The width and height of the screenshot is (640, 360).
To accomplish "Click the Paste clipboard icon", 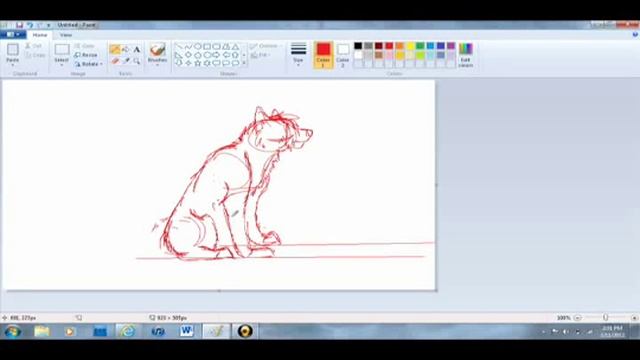I will pos(13,50).
